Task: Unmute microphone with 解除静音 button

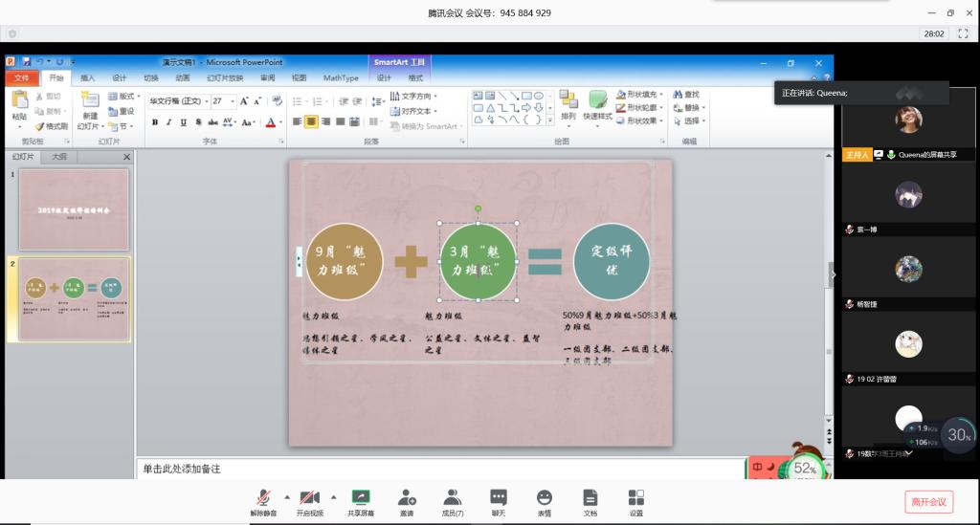Action: pos(263,499)
